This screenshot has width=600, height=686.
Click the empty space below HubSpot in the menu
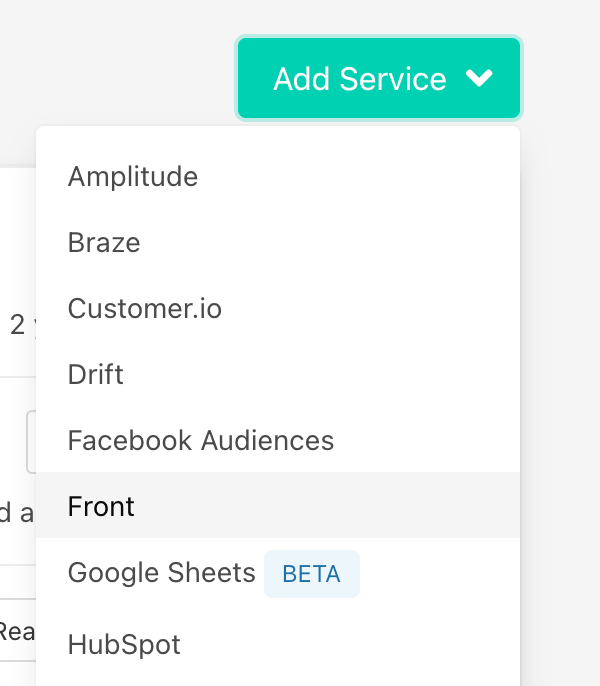click(x=278, y=677)
